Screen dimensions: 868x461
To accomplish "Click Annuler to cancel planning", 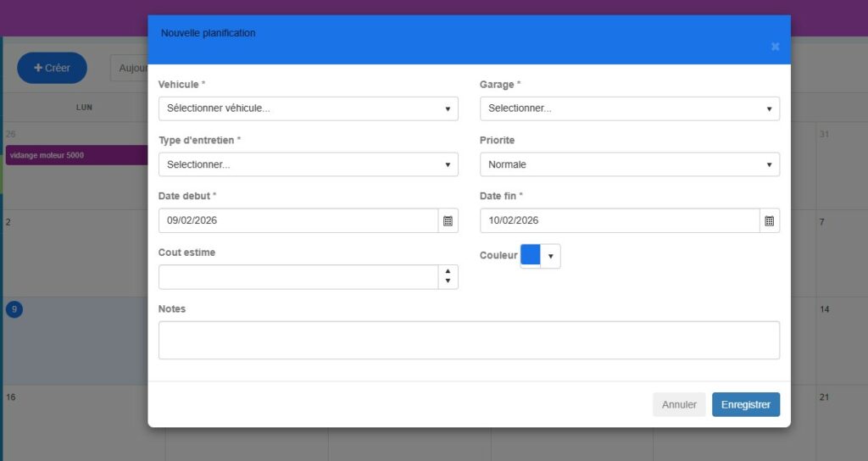I will 678,405.
